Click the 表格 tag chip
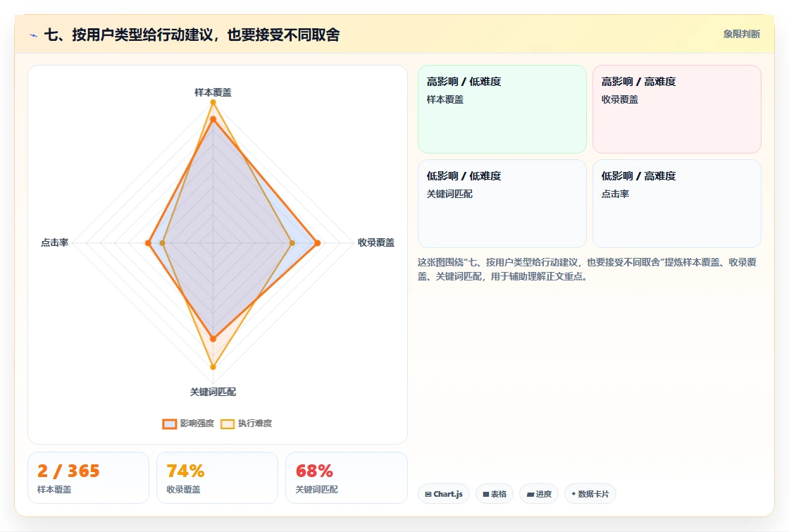 point(494,494)
